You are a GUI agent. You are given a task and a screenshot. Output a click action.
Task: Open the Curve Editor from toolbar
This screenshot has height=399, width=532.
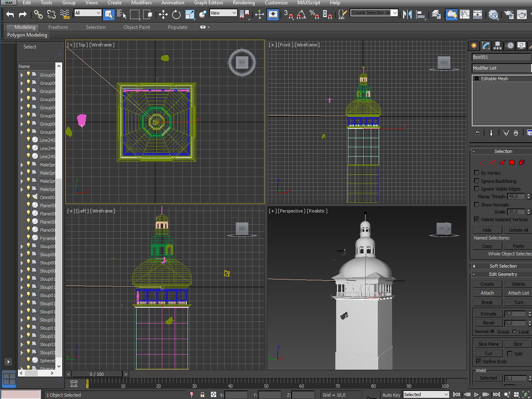[465, 14]
